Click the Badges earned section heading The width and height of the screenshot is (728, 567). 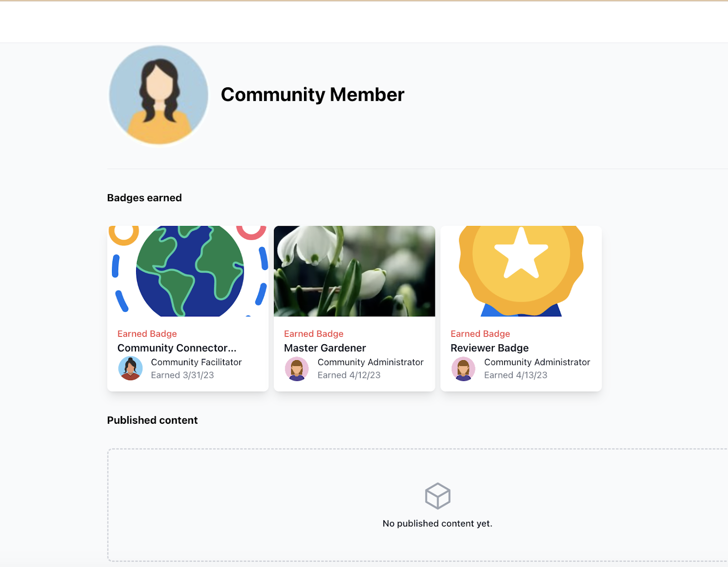144,198
